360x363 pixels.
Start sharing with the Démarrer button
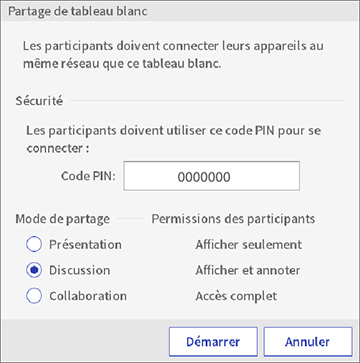click(213, 342)
